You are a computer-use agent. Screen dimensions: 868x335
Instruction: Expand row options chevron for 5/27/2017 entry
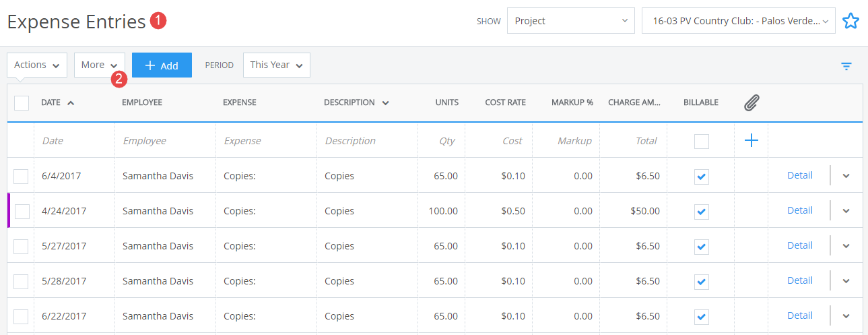click(x=846, y=245)
